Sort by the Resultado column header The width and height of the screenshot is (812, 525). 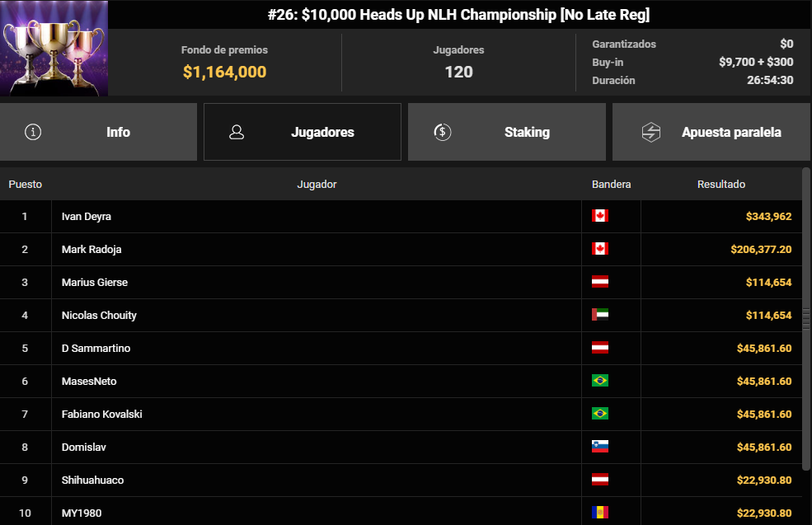tap(720, 185)
